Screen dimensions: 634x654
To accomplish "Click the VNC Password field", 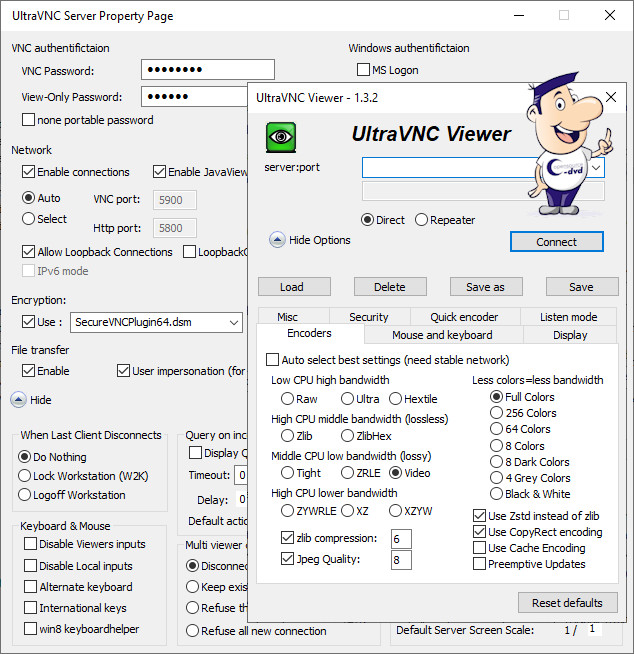I will click(208, 70).
